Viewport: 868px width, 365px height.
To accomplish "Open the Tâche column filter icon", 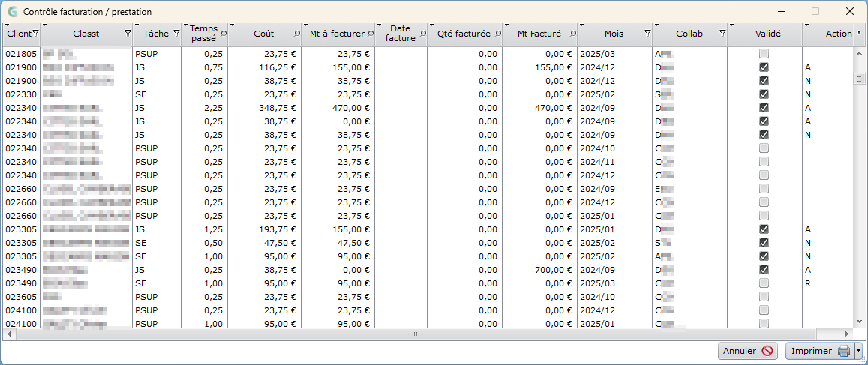I will click(x=176, y=34).
